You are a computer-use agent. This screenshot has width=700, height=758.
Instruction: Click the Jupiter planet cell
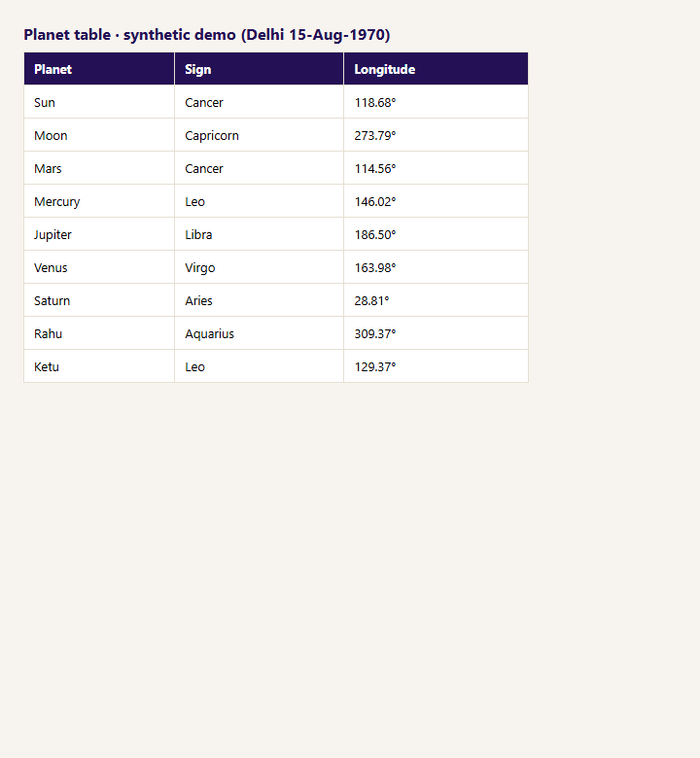(99, 234)
